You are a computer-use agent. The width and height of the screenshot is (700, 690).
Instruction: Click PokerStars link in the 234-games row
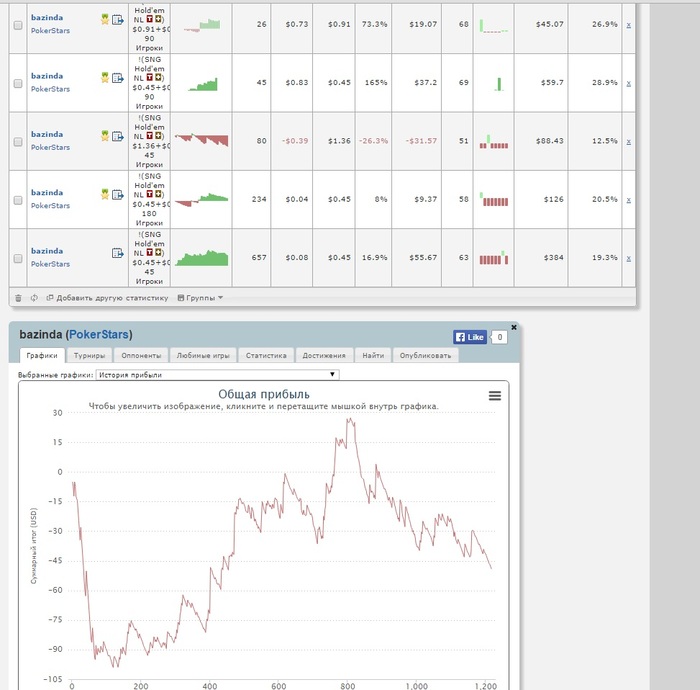[50, 205]
